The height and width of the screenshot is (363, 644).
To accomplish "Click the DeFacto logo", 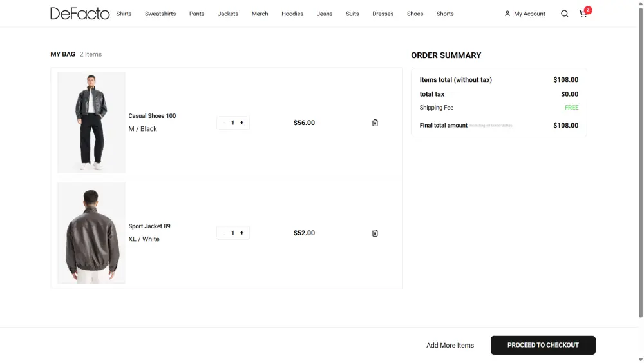I will tap(80, 14).
